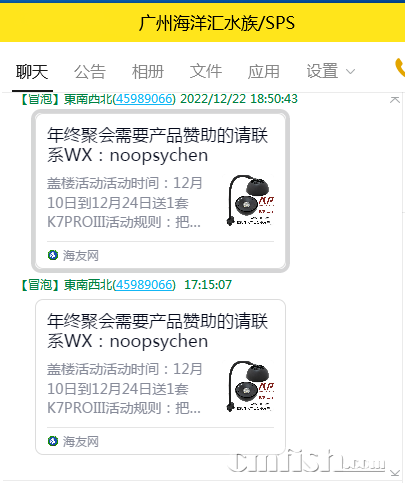This screenshot has height=483, width=405.
Task: Open the K7PRO product image in first card
Action: [250, 200]
